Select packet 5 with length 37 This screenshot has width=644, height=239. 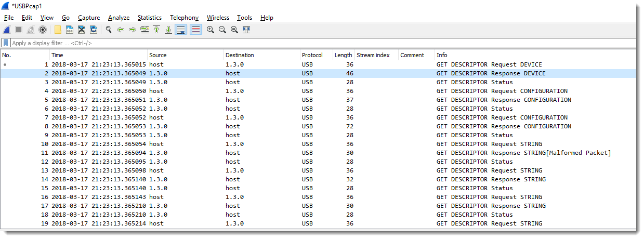click(x=318, y=100)
